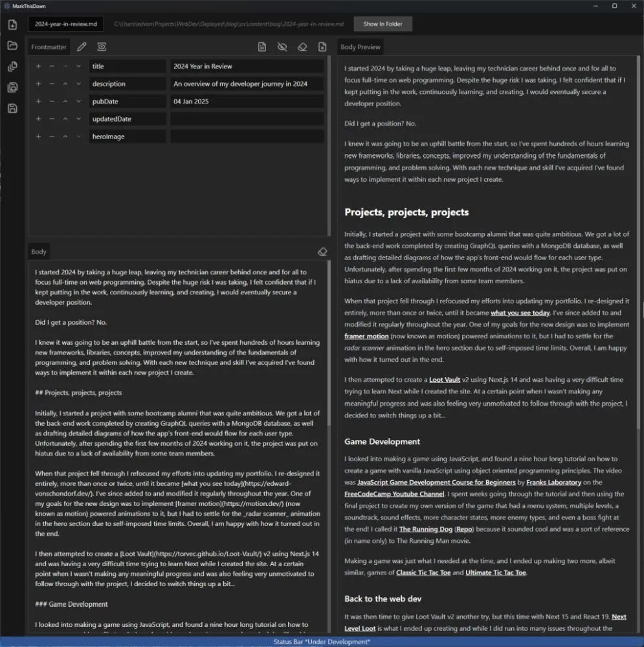Click the save all icon in sidebar

12,87
